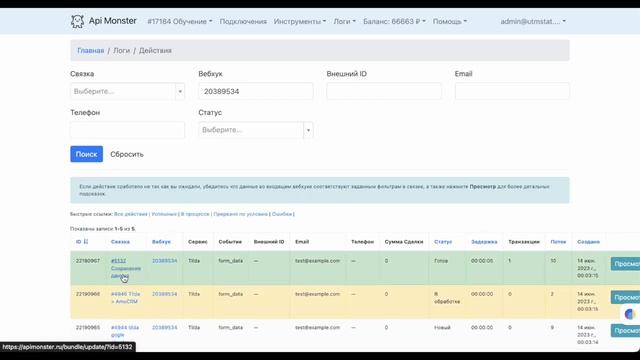This screenshot has width=640, height=360.
Task: Expand the Инструменты menu
Action: [x=300, y=21]
